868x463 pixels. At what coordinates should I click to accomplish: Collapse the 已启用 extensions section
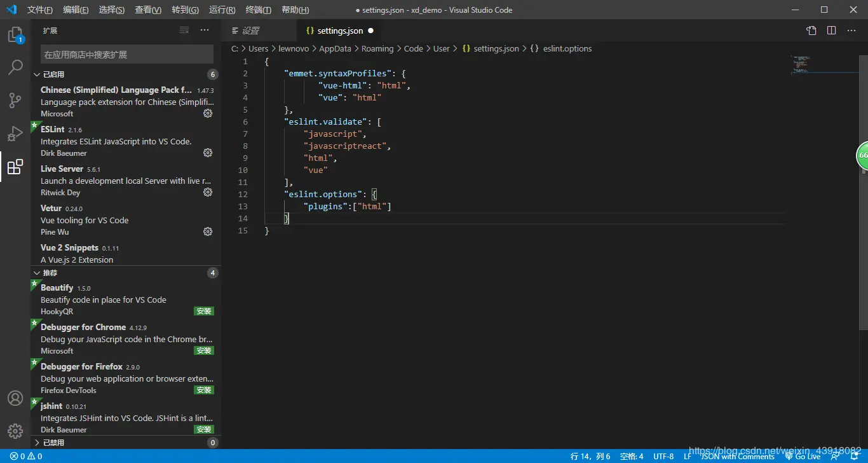pyautogui.click(x=54, y=74)
